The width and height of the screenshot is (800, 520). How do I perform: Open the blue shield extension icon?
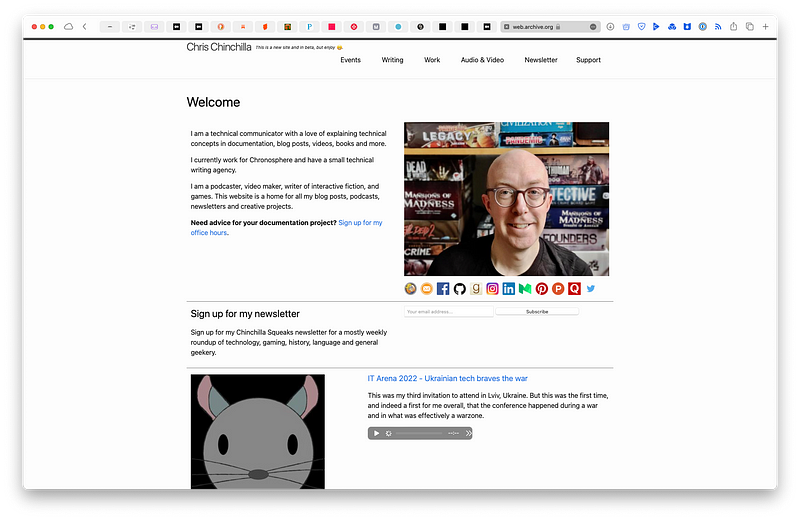pyautogui.click(x=641, y=27)
